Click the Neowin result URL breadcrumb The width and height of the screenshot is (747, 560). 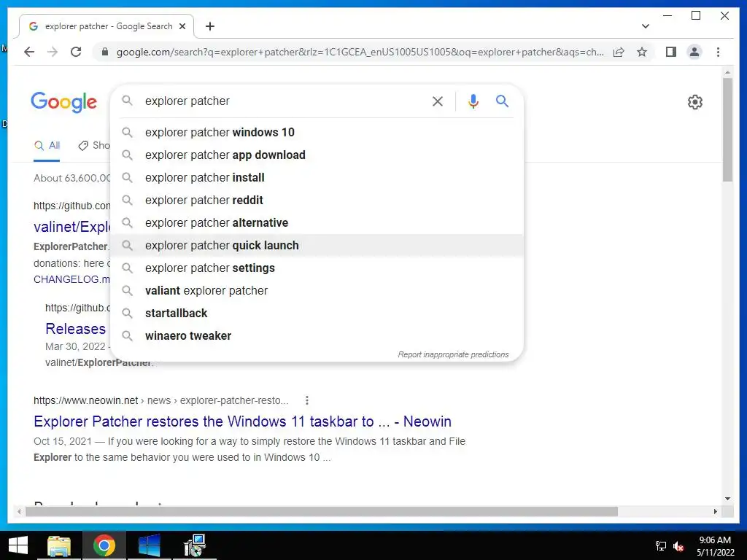pos(161,400)
